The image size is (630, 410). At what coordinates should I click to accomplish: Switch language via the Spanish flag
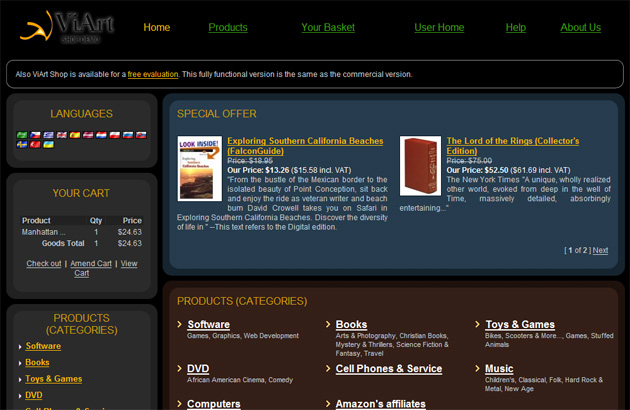click(75, 135)
